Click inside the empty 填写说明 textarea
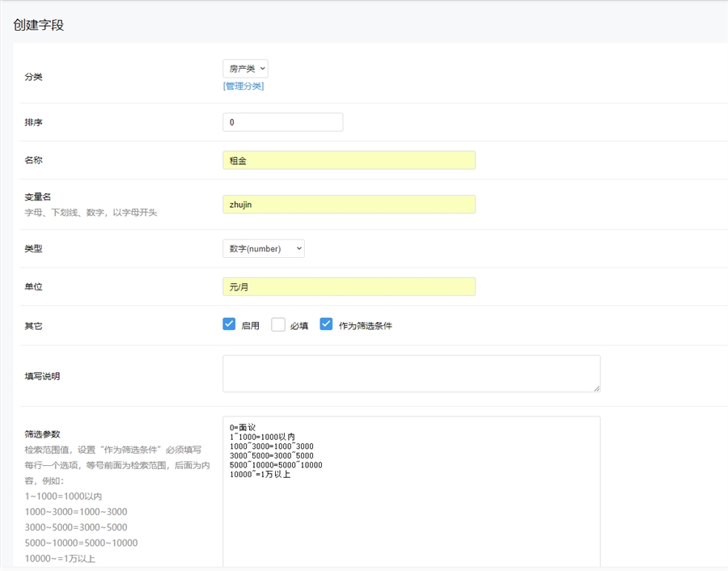The image size is (728, 571). point(411,374)
